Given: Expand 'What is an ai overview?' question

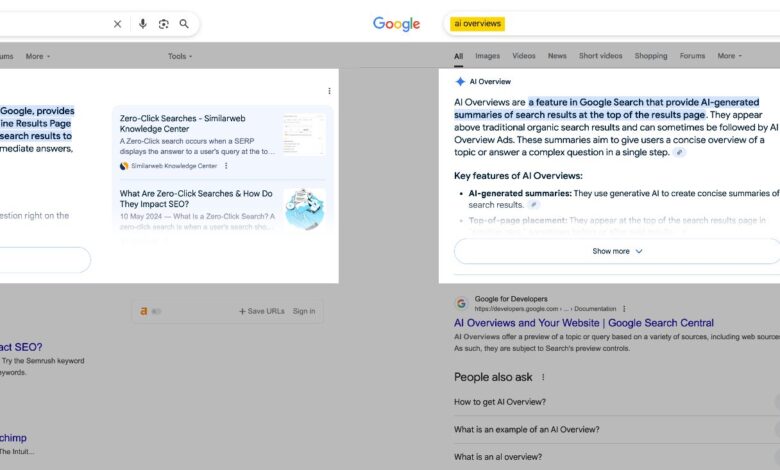Looking at the screenshot, I should (x=617, y=457).
